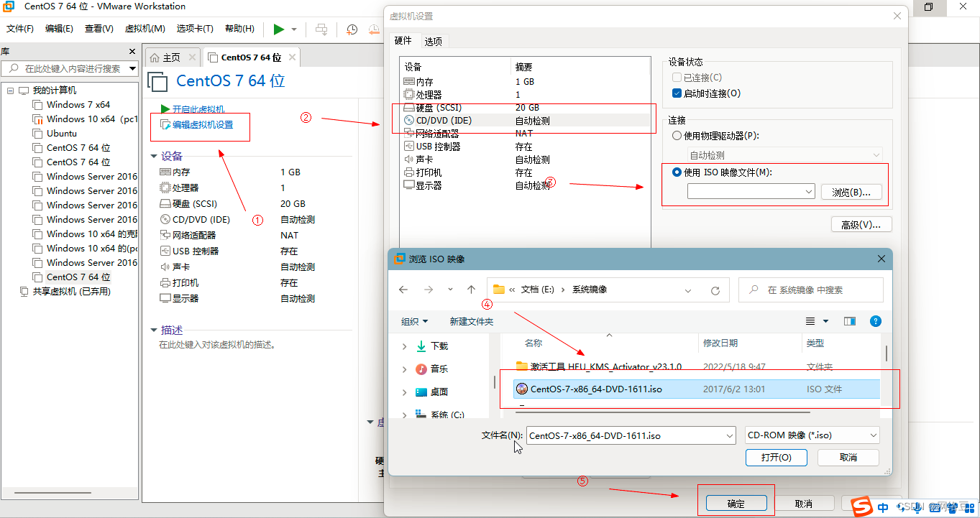Click the Sogou input taskbar icon
The width and height of the screenshot is (980, 518).
(861, 507)
